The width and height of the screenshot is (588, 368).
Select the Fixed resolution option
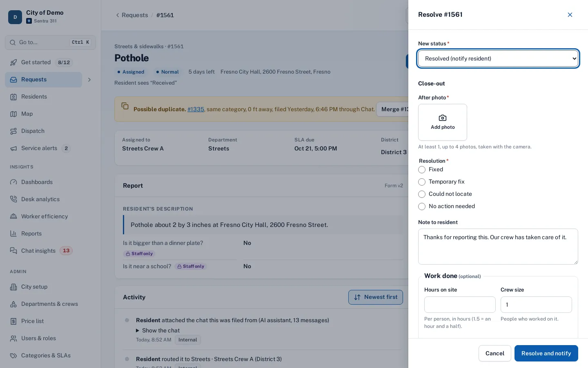(x=422, y=170)
